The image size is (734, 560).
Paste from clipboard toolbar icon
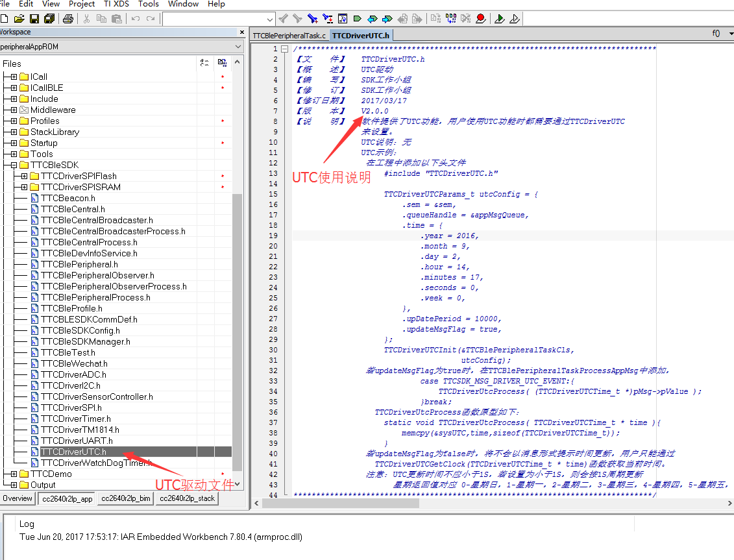[x=117, y=19]
